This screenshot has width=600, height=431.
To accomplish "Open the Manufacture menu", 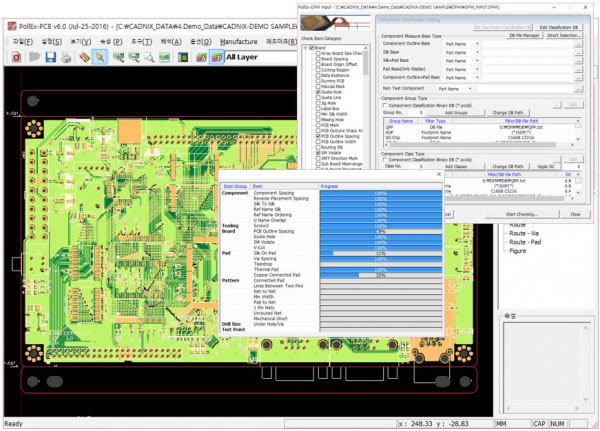I will click(x=238, y=41).
